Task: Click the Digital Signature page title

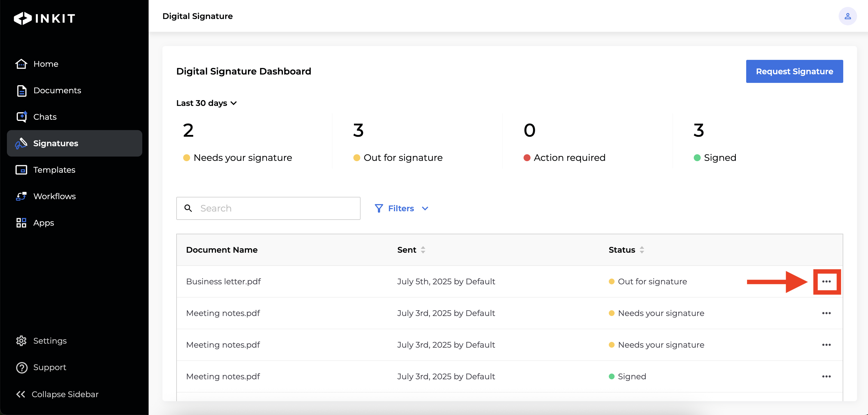Action: point(198,16)
